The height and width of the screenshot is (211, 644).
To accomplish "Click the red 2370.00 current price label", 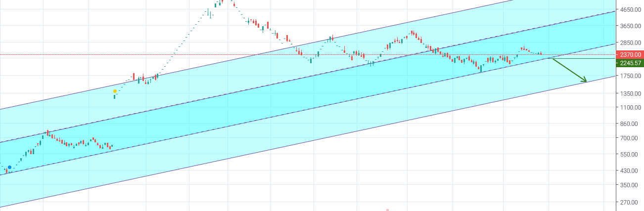I will tap(630, 55).
